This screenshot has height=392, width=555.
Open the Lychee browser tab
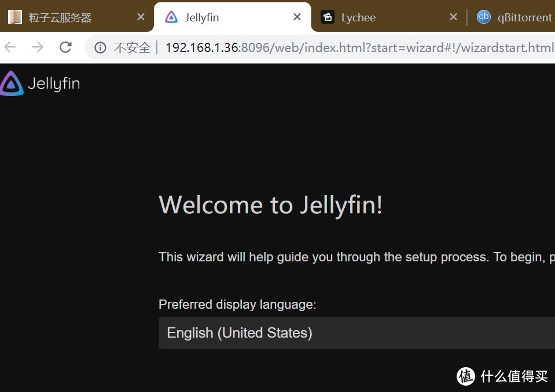389,17
